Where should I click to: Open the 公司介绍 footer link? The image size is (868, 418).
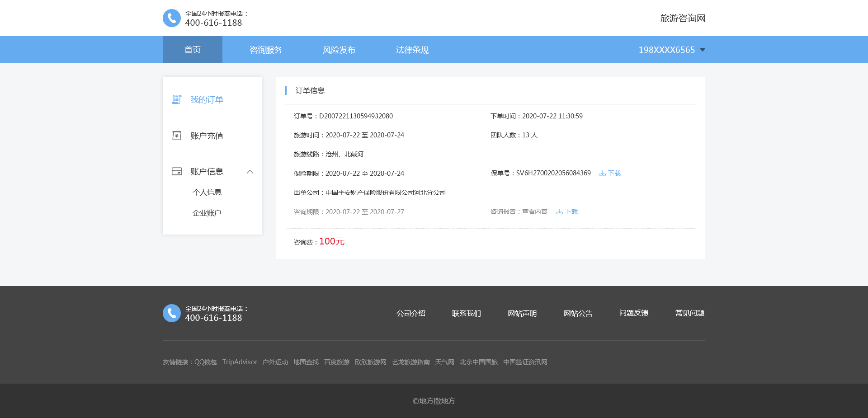411,313
